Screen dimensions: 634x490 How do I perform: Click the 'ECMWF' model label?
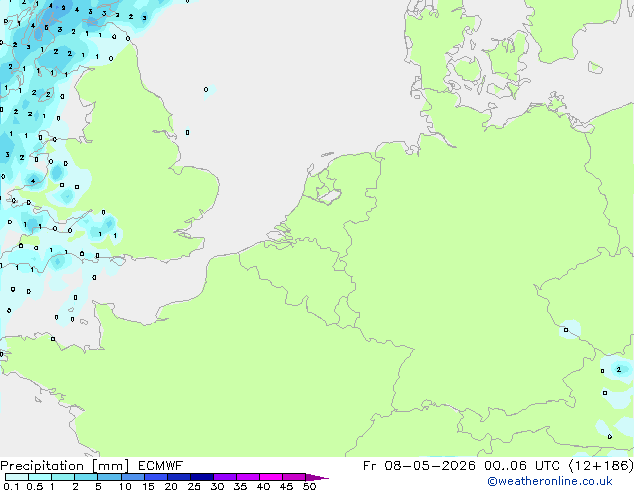point(161,466)
